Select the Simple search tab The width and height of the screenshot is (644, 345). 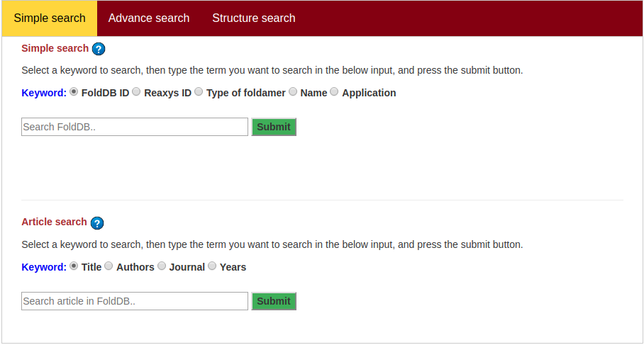click(x=50, y=18)
